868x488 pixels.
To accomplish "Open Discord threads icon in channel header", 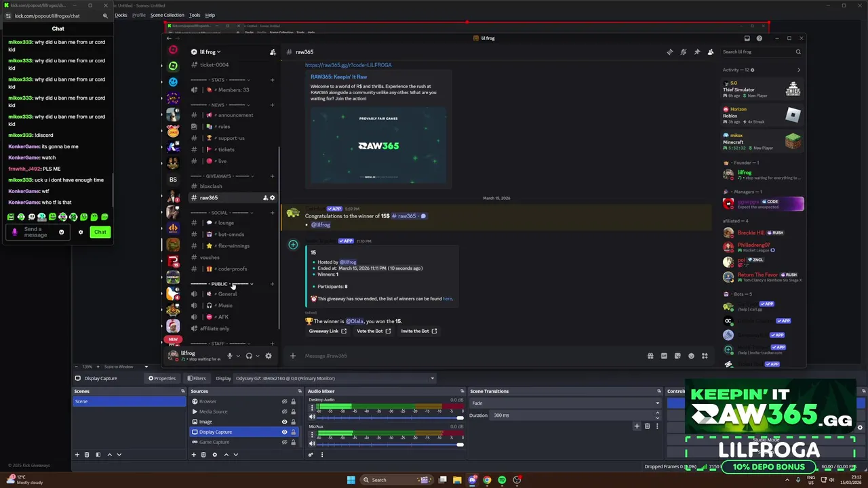I will coord(669,52).
